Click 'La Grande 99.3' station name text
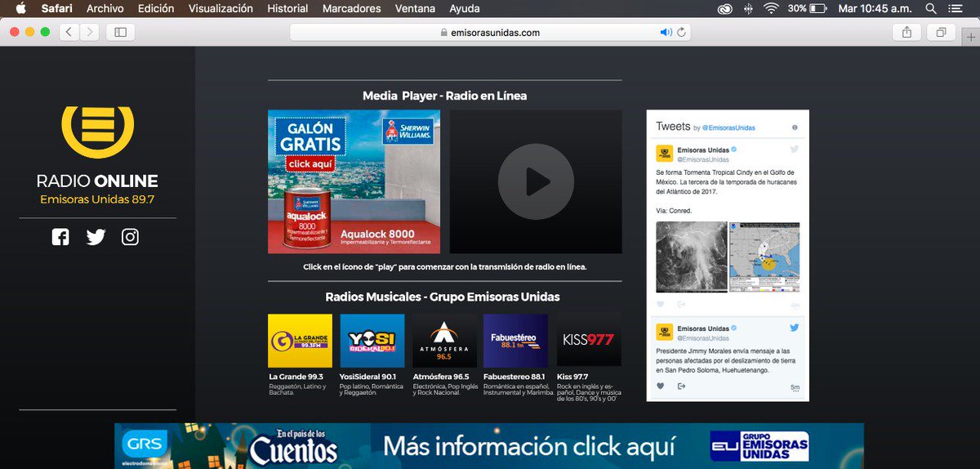The image size is (980, 469). click(296, 377)
